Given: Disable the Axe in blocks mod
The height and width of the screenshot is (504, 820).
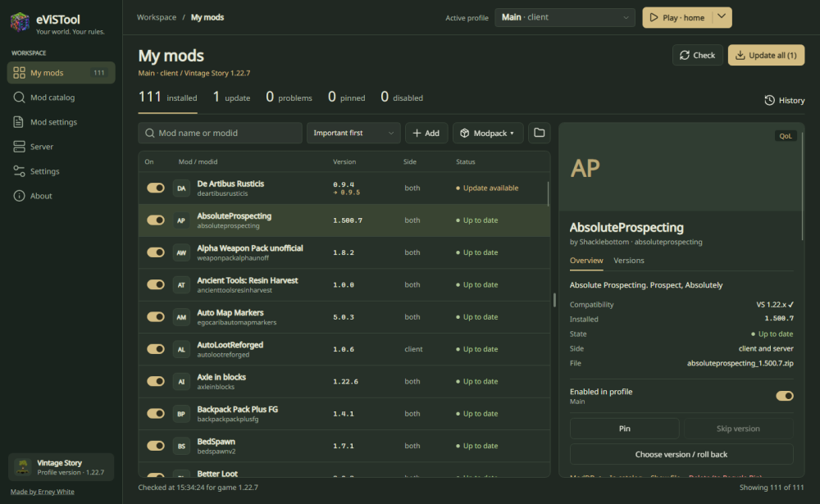Looking at the screenshot, I should pyautogui.click(x=155, y=381).
